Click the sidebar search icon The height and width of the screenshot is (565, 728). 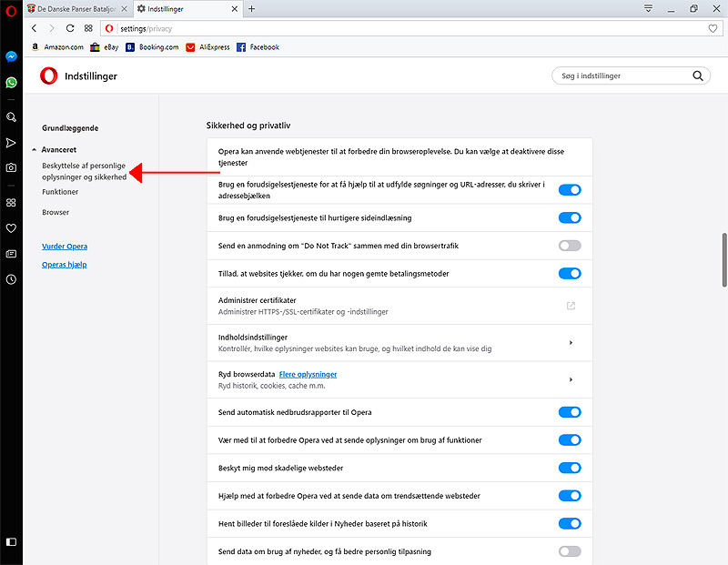pyautogui.click(x=11, y=116)
